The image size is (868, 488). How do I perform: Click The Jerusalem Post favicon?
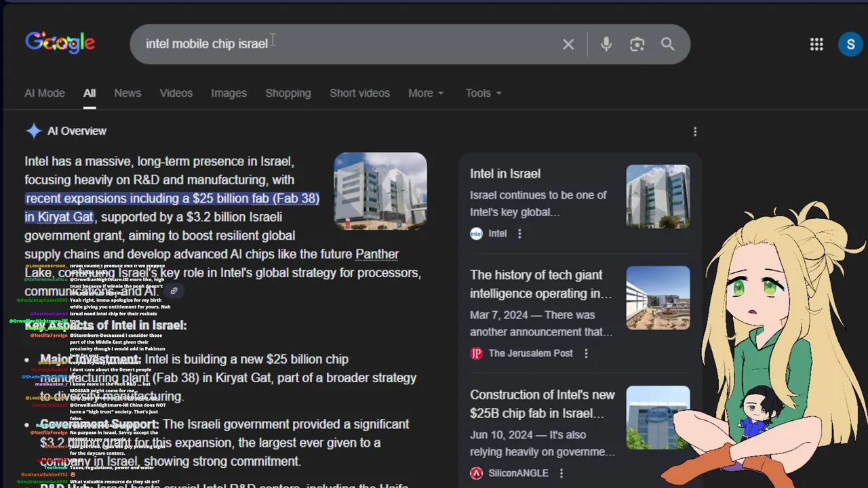pos(476,353)
